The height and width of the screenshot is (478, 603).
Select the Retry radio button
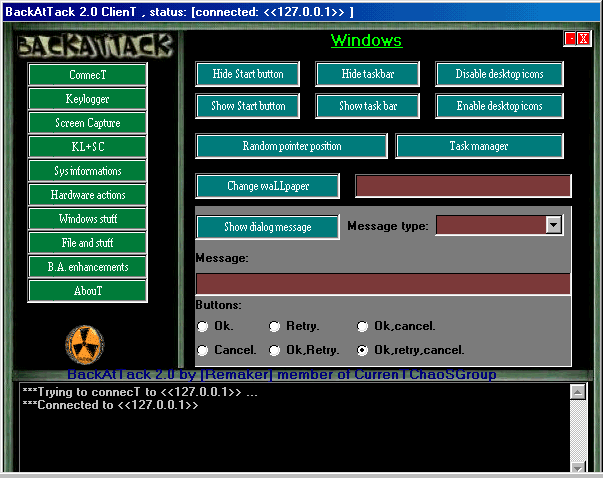tap(275, 326)
